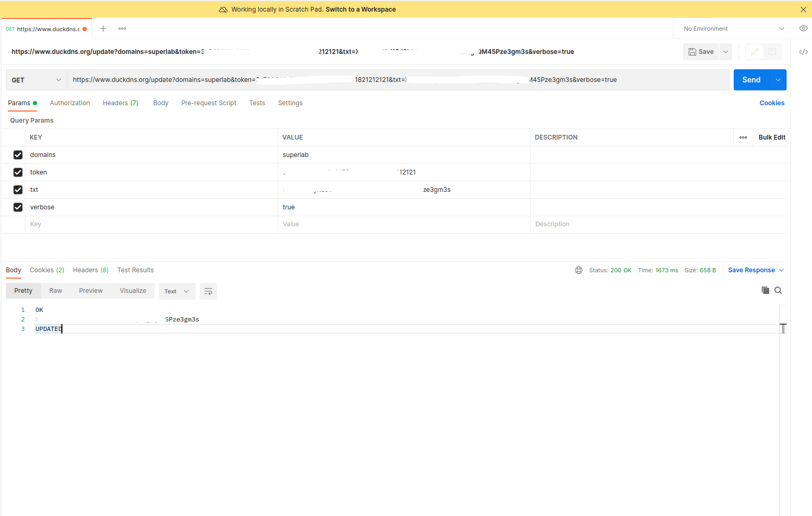The image size is (812, 516).
Task: Open the Test Results tab
Action: point(135,270)
